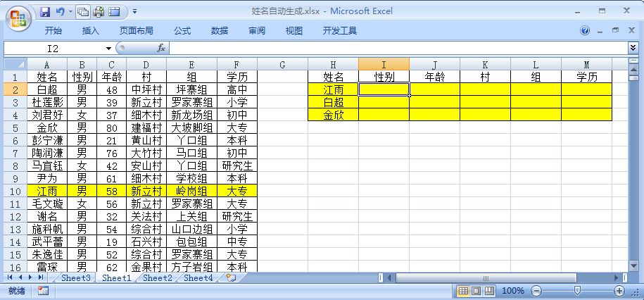
Task: Switch to Normal view button
Action: 463,291
